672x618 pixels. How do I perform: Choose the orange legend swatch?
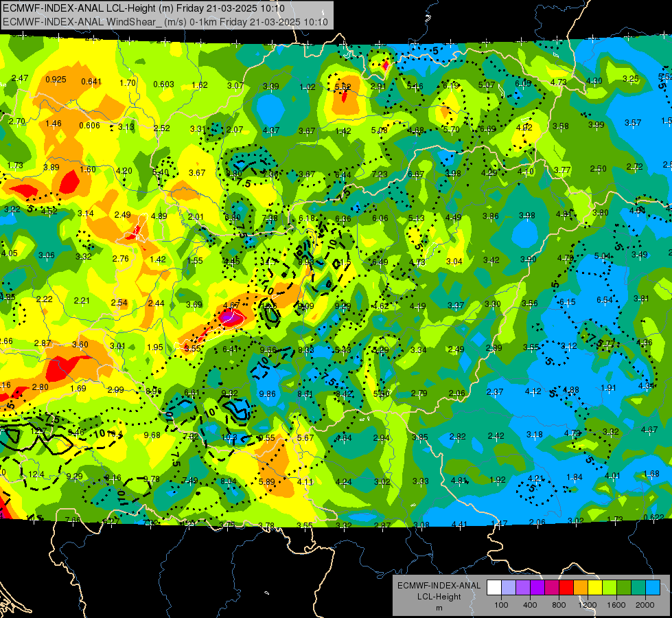coord(581,588)
